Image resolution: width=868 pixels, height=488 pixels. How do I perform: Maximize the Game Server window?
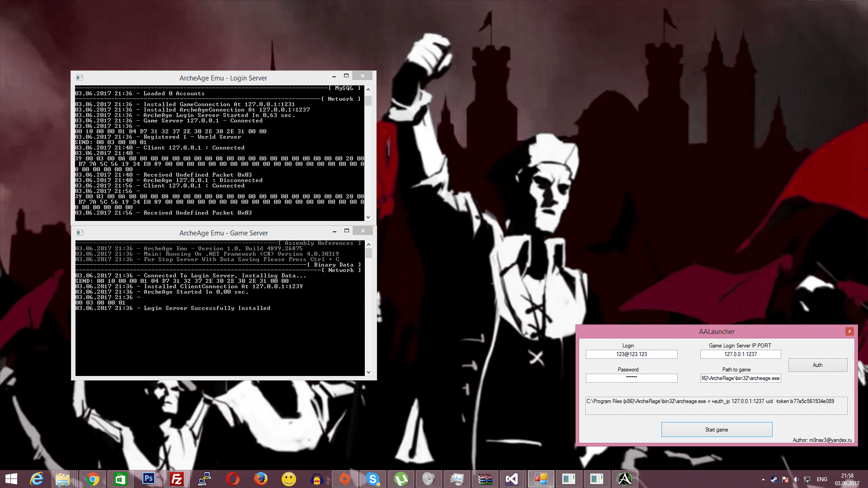tap(347, 231)
